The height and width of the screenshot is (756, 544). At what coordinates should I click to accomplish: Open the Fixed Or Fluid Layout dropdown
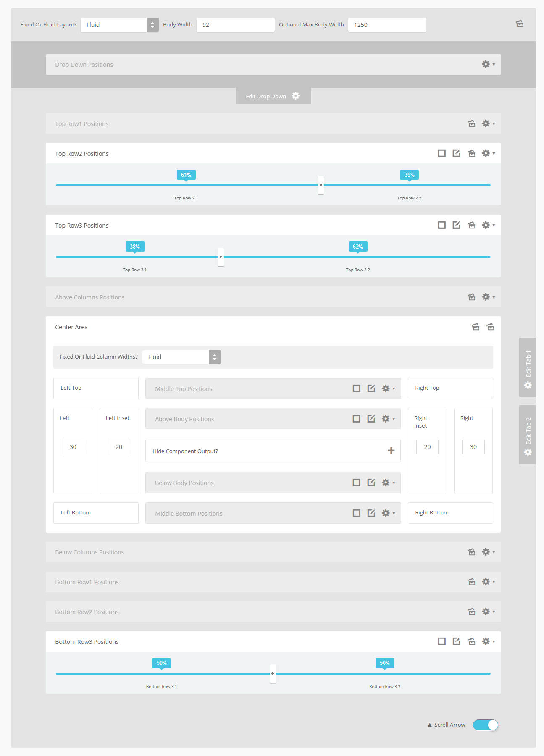point(120,25)
